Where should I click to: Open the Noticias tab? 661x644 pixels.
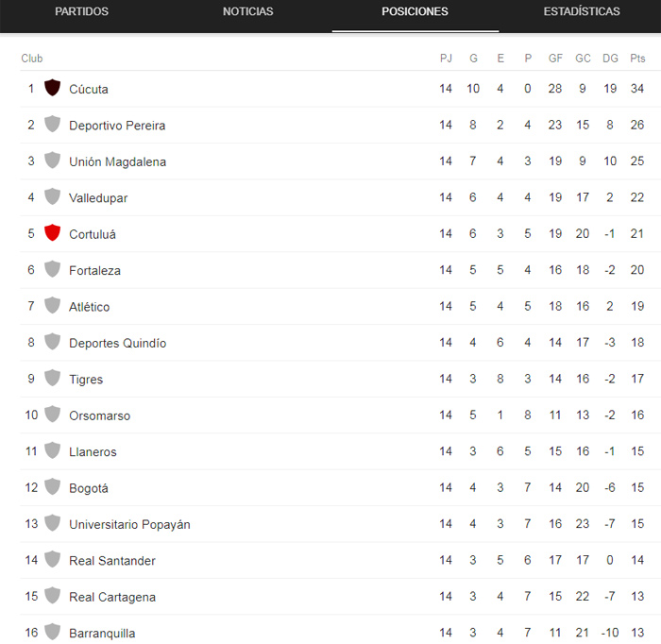point(248,12)
